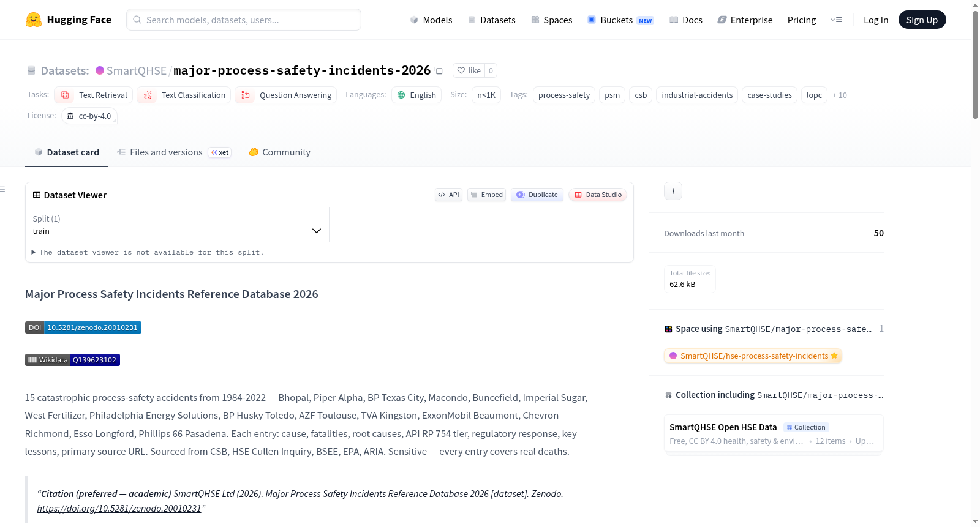Duplicate this dataset
Screen dimensions: 980x527
coord(537,195)
